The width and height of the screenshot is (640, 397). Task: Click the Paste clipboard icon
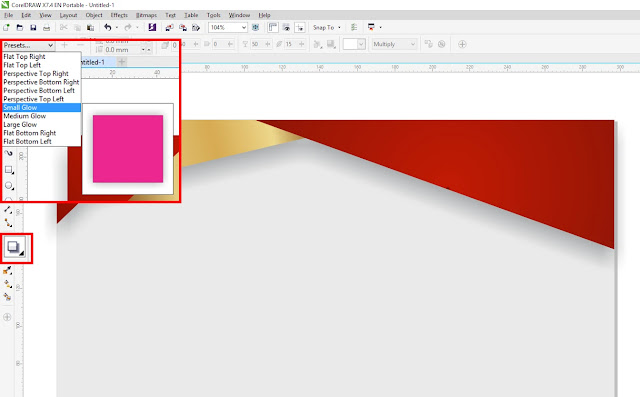tap(91, 27)
